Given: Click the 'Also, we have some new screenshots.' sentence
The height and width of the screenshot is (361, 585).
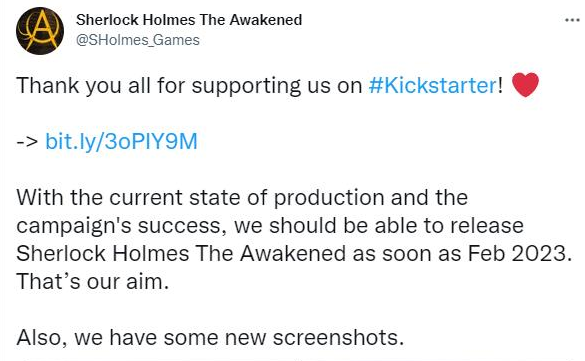Looking at the screenshot, I should 210,338.
